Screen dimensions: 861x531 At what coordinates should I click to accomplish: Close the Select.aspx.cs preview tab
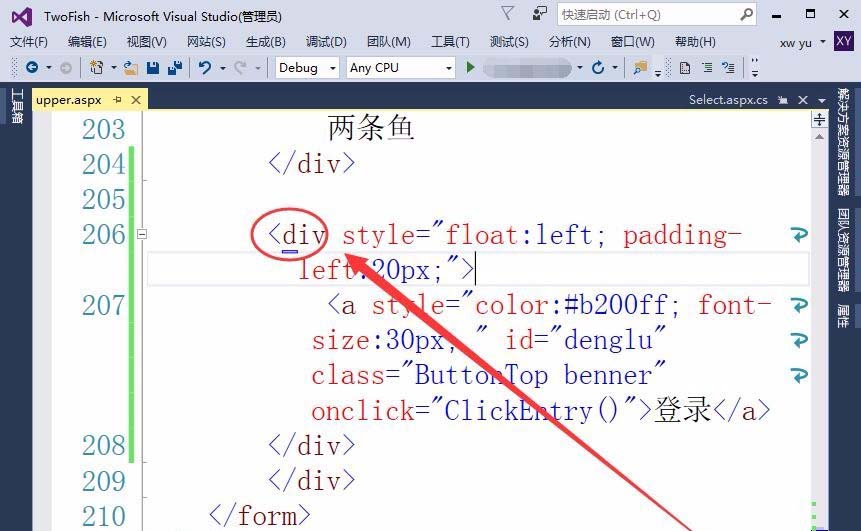(x=803, y=100)
